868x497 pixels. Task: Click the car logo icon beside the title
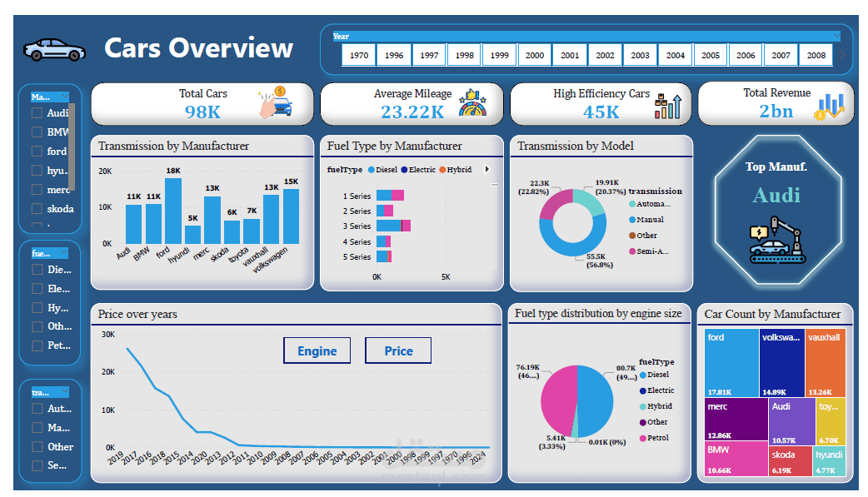click(54, 50)
